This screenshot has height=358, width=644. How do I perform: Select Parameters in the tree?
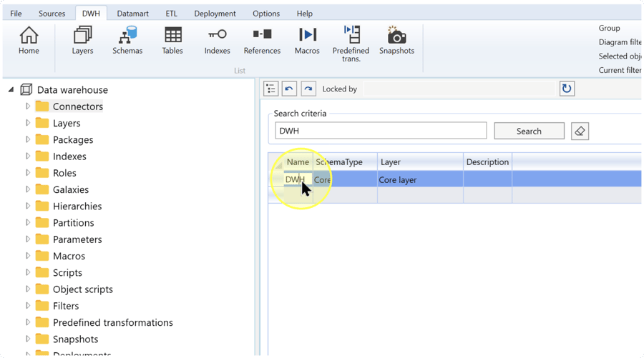(x=77, y=239)
